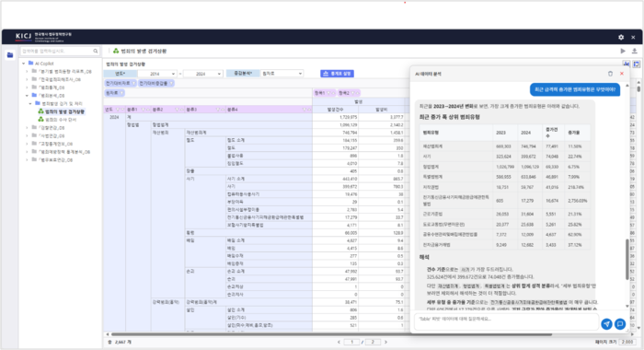Open the settings gear in the header
The height and width of the screenshot is (350, 644).
tap(621, 37)
